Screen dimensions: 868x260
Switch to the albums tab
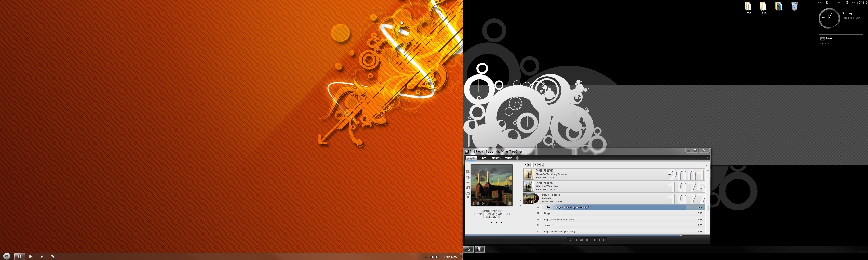[496, 158]
